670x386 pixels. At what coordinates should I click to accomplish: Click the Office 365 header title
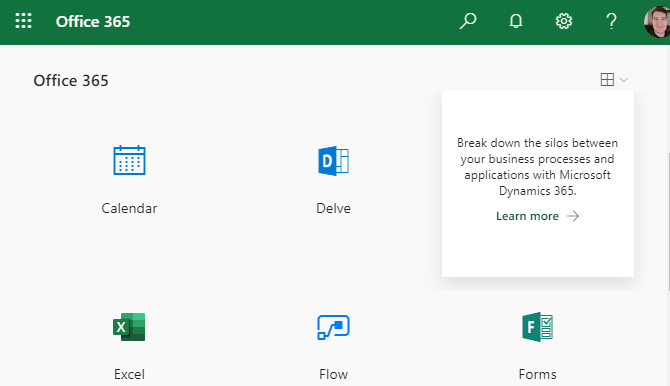pyautogui.click(x=93, y=21)
